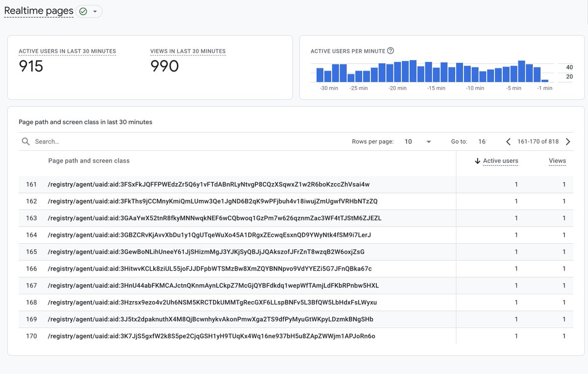Click the Realtime pages title
Image resolution: width=588 pixels, height=374 pixels.
tap(39, 11)
